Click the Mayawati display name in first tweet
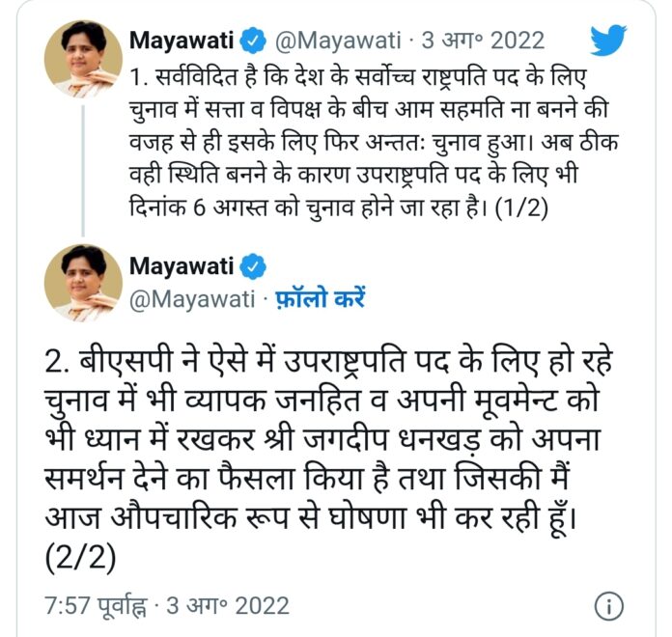 [182, 41]
